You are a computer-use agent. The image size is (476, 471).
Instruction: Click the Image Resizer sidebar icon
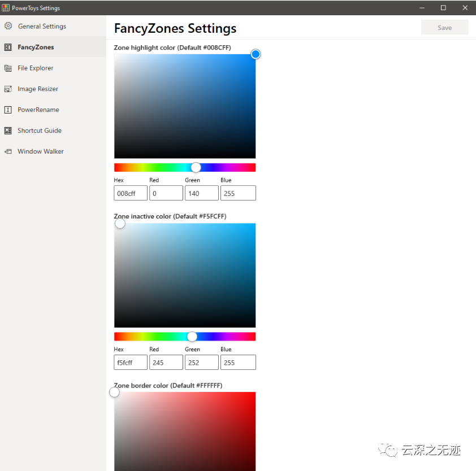point(8,89)
